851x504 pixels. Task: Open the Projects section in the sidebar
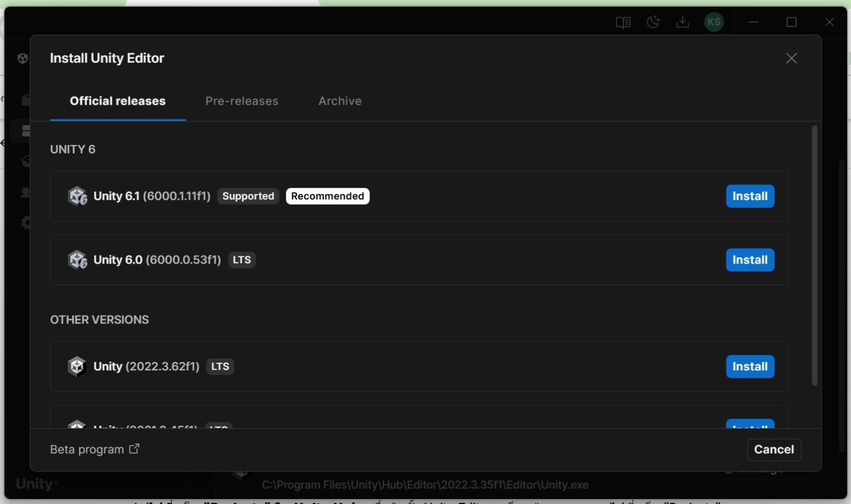click(27, 100)
